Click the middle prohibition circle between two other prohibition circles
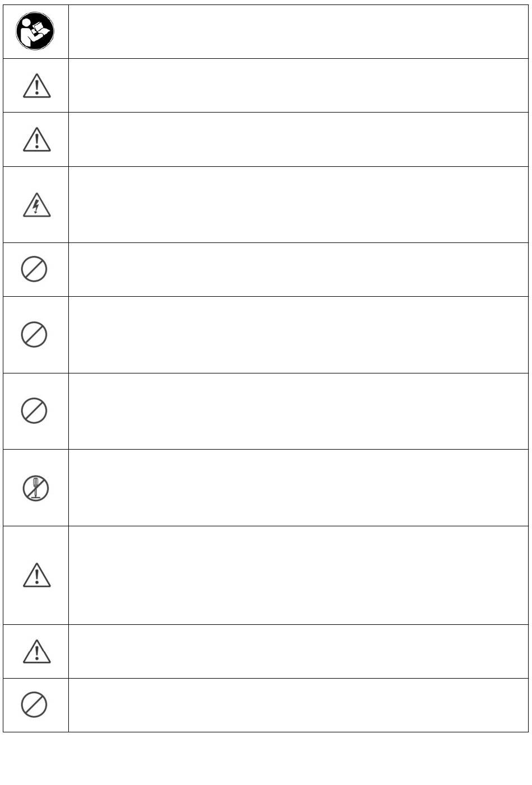Screen dimensions: 532x785 tap(34, 335)
